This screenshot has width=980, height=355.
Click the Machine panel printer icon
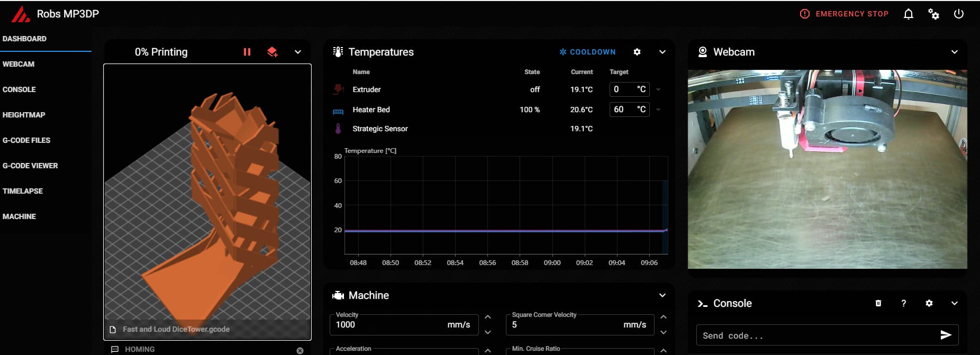(338, 295)
